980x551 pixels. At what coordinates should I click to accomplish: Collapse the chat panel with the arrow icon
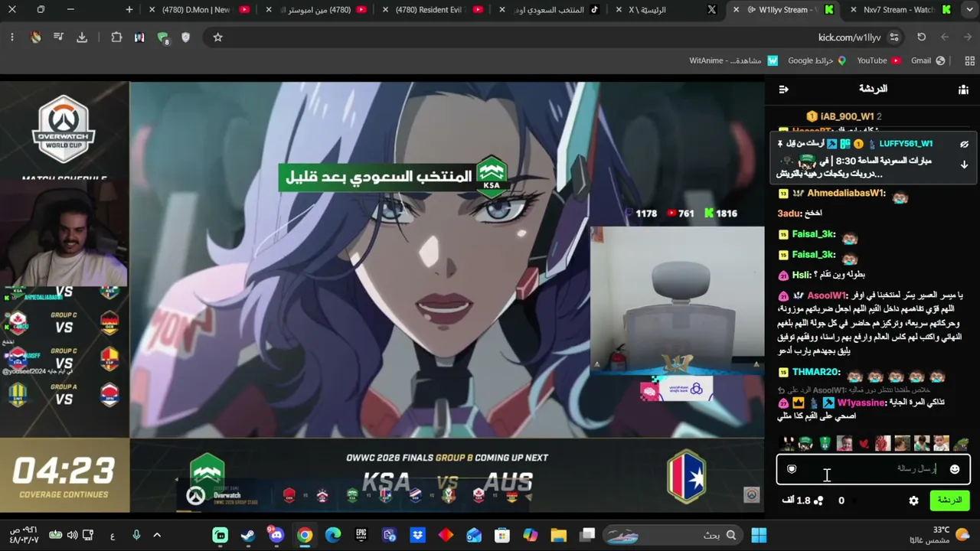tap(783, 90)
